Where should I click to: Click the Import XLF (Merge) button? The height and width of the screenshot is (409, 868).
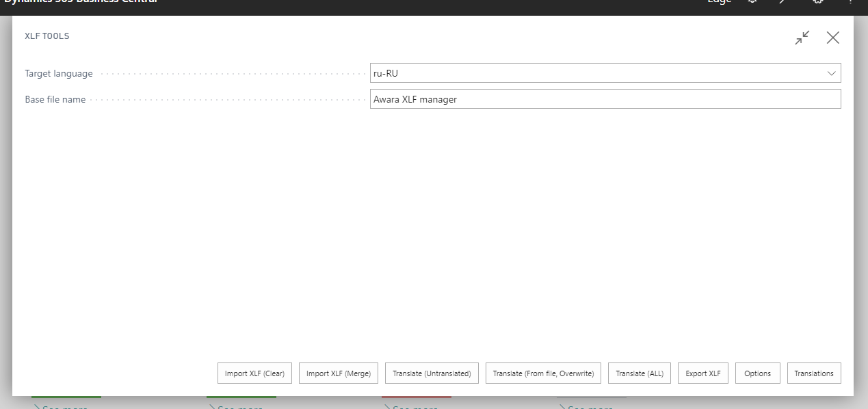[x=339, y=373]
